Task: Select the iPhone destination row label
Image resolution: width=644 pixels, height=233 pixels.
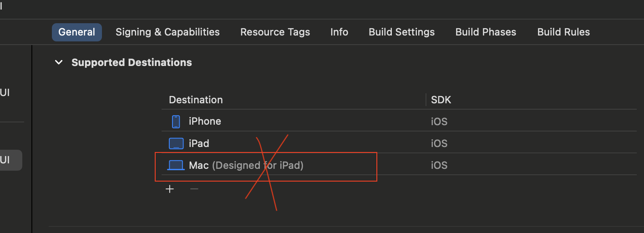Action: (x=205, y=122)
